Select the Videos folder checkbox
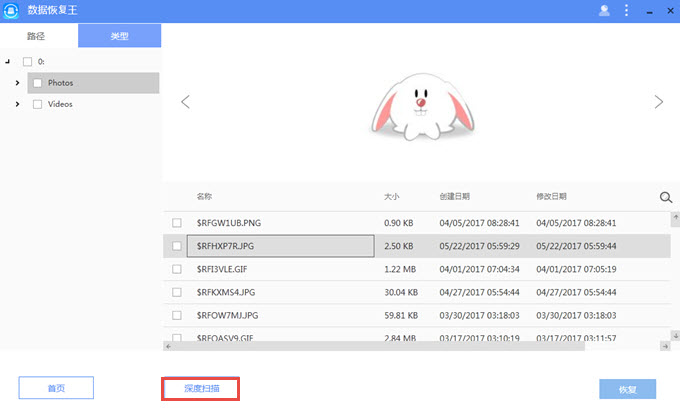 [38, 104]
